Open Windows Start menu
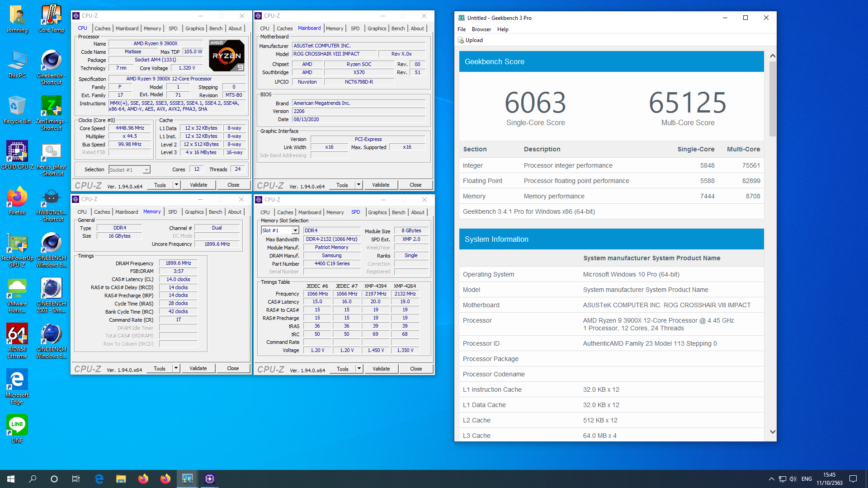Viewport: 868px width, 488px height. [x=11, y=479]
